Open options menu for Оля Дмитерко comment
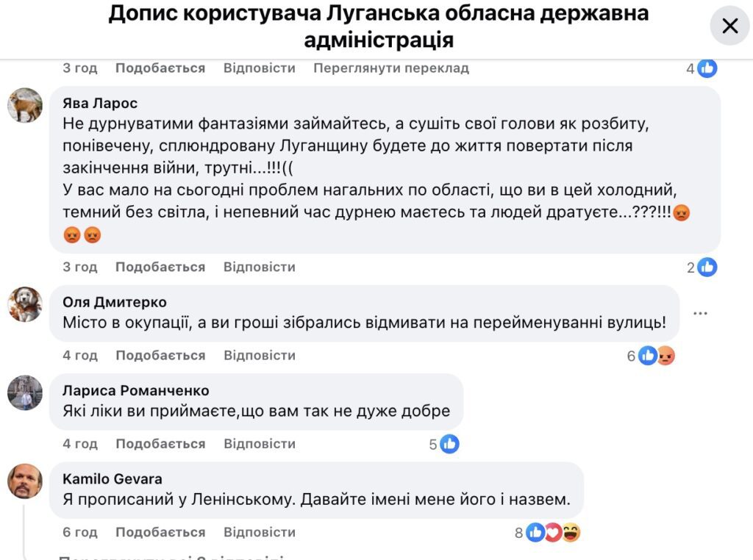The width and height of the screenshot is (753, 560). (x=701, y=312)
